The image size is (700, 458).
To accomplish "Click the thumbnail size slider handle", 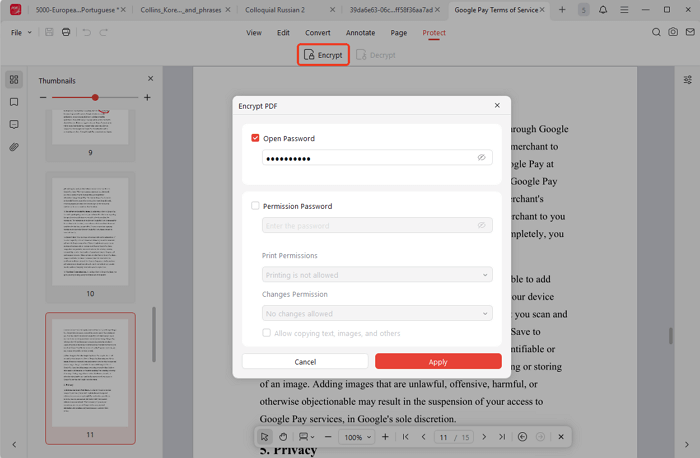I will coord(95,98).
